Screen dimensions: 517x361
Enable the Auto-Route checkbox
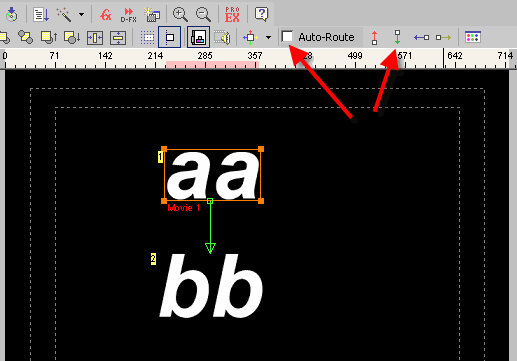[287, 37]
